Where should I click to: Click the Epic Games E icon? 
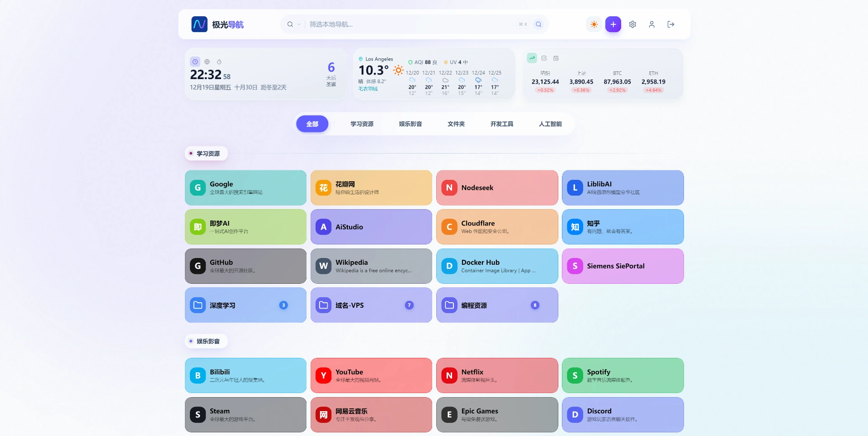coord(449,415)
